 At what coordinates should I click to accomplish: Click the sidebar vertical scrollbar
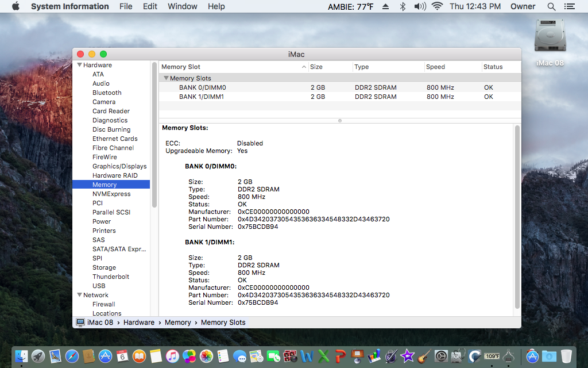point(154,135)
